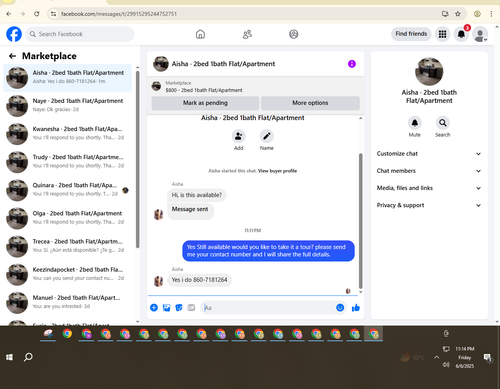Click the chat messages scrollbar

pyautogui.click(x=360, y=221)
